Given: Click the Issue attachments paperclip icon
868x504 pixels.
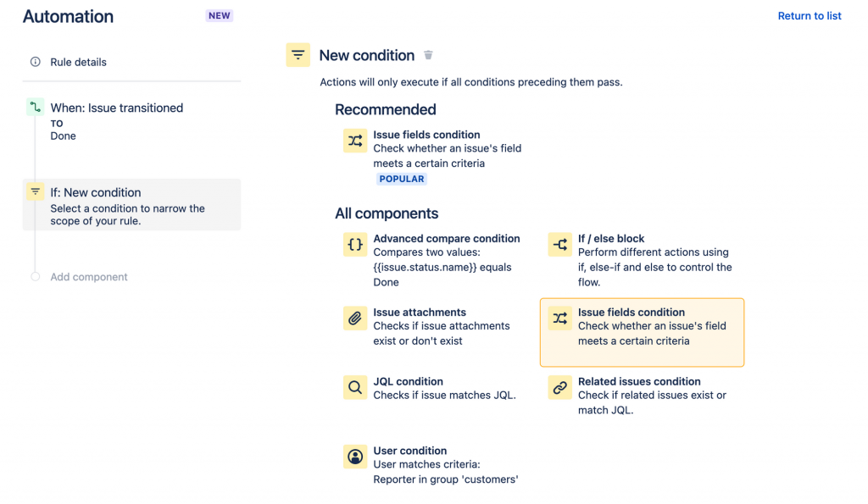Looking at the screenshot, I should (x=355, y=318).
